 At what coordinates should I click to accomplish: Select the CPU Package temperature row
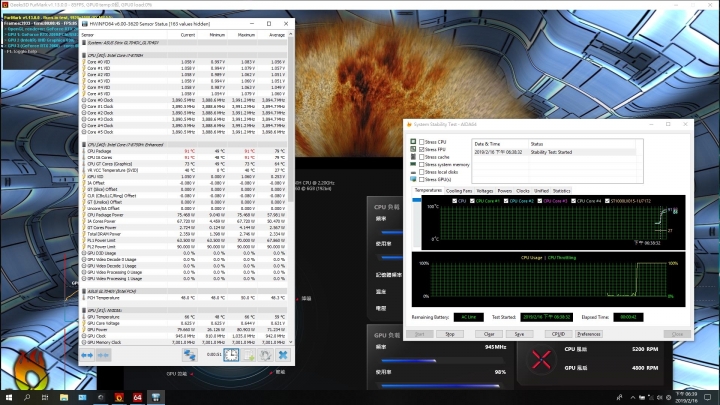(x=184, y=151)
